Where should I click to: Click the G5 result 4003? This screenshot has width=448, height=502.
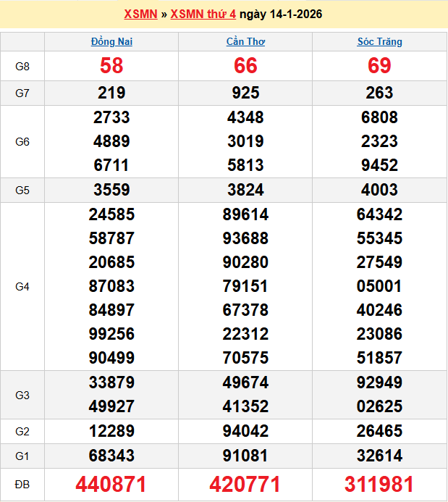(379, 190)
